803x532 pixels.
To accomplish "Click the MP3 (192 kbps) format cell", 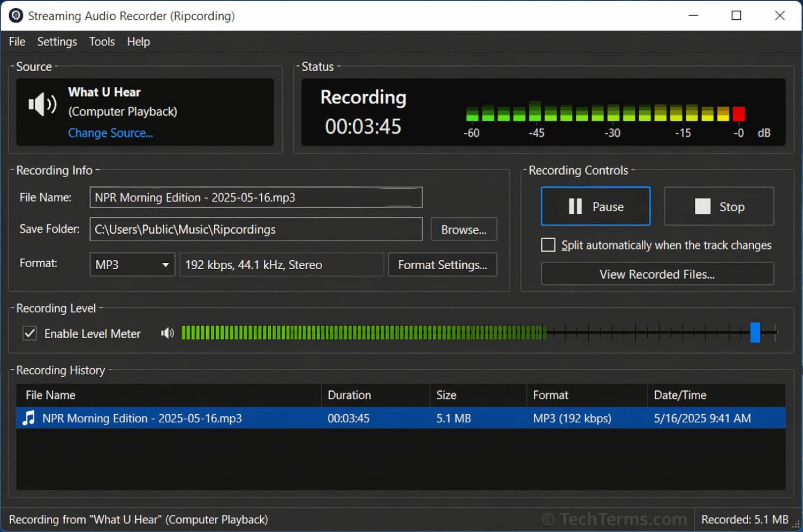I will click(x=572, y=418).
